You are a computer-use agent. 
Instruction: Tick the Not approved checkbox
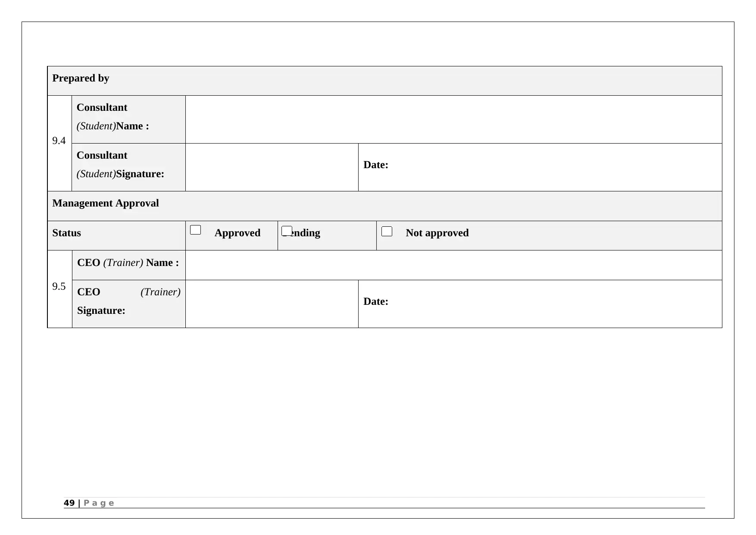(x=387, y=231)
